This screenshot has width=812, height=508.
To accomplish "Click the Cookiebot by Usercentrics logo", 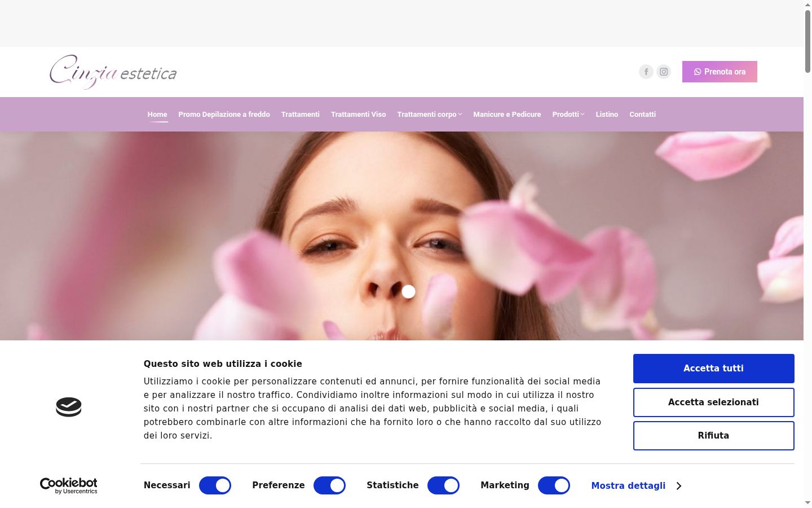I will click(68, 485).
